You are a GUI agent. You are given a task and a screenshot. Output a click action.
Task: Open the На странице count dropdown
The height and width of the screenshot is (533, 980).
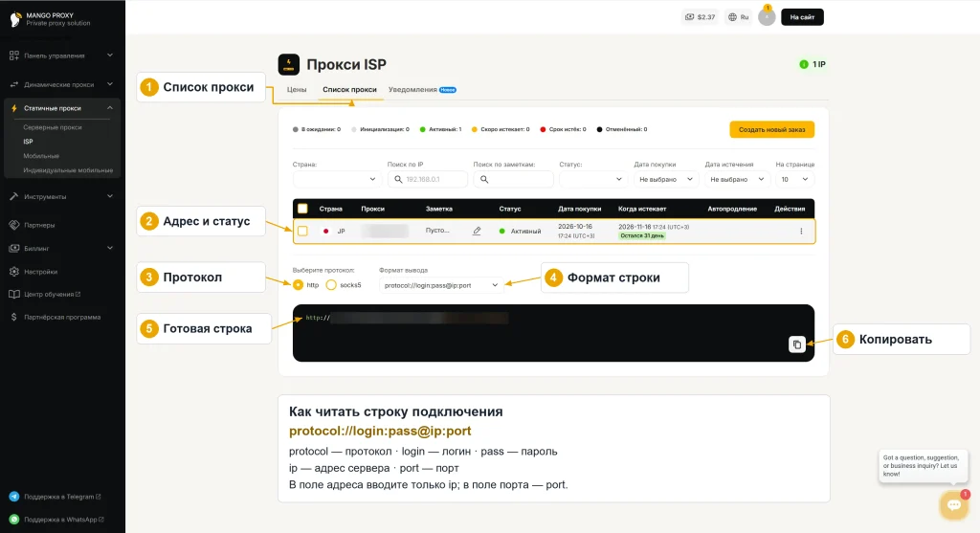coord(794,179)
